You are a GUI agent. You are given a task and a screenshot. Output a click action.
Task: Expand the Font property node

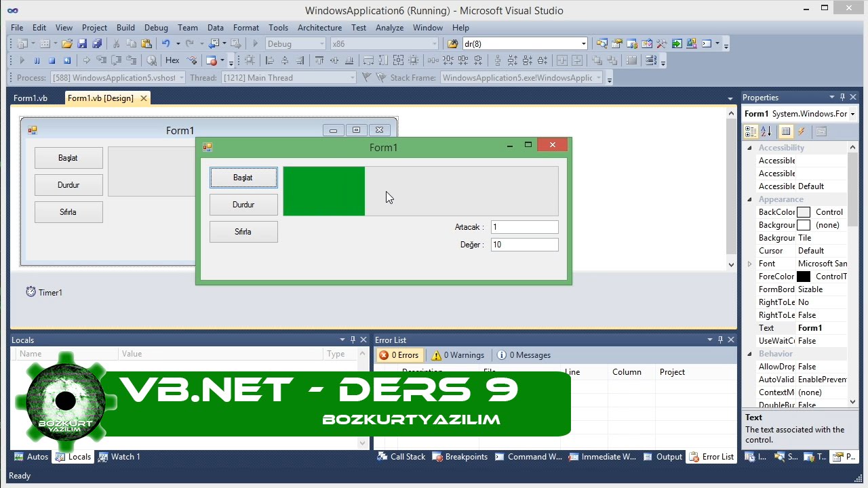click(x=749, y=264)
